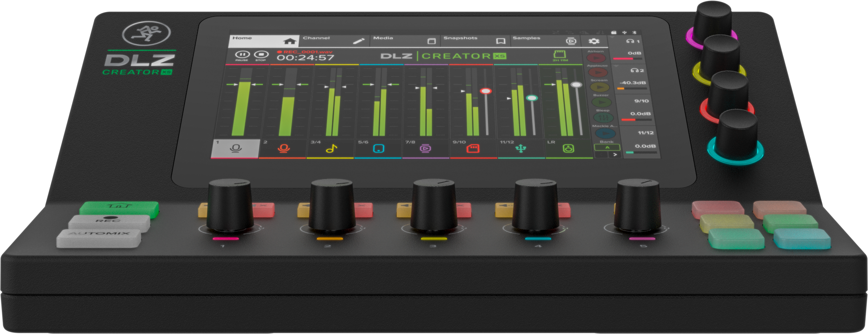
Task: Go to next sample bank arrow
Action: 615,154
